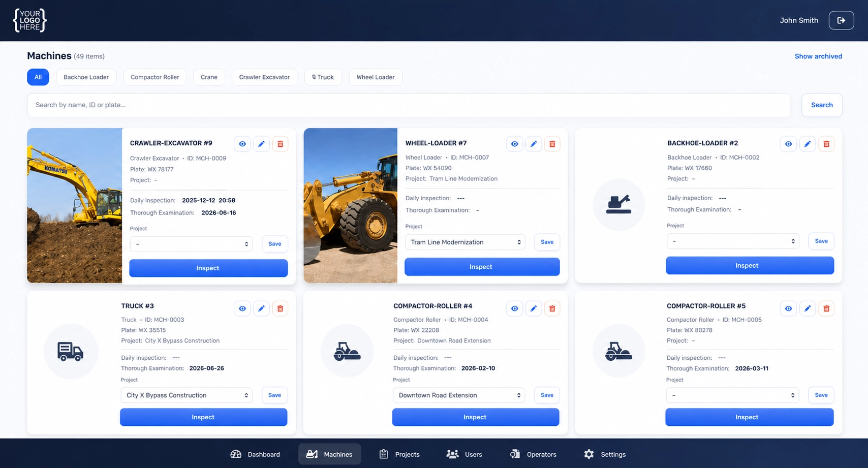Click the edit pencil icon for WHEEL-LOADER #7
Screen dimensions: 868x468
click(534, 144)
